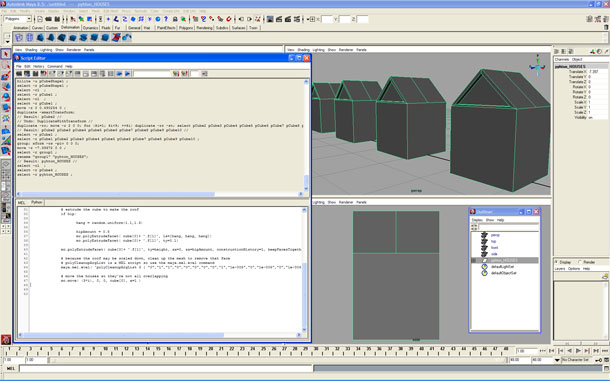Open the Command menu in Script Editor

click(x=54, y=67)
